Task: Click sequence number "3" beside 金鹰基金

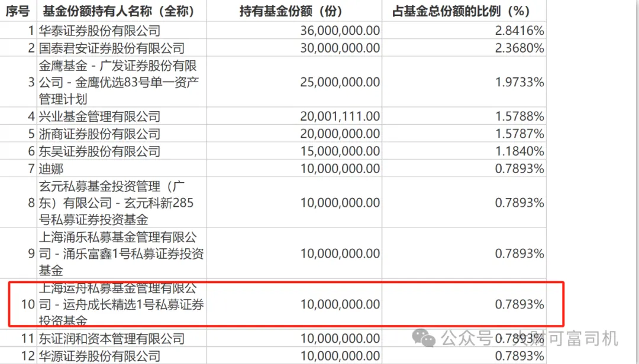Action: (31, 82)
